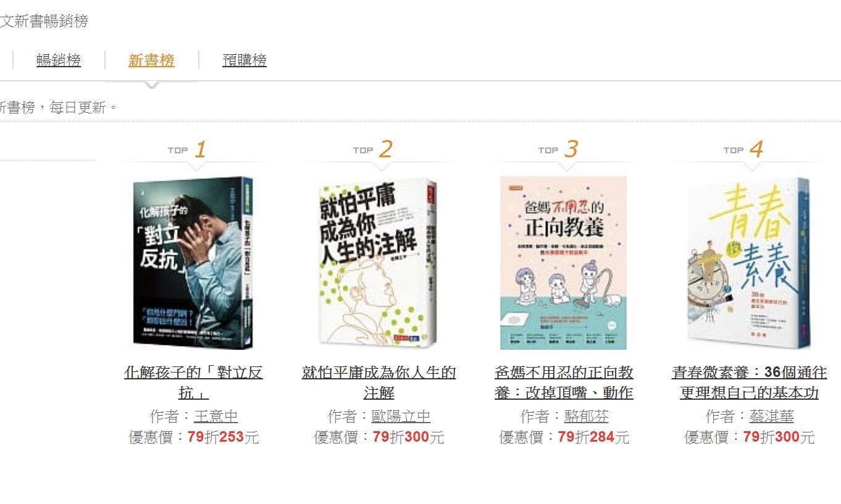
Task: View the 青春微素養 book cover thumbnail
Action: pos(749,263)
